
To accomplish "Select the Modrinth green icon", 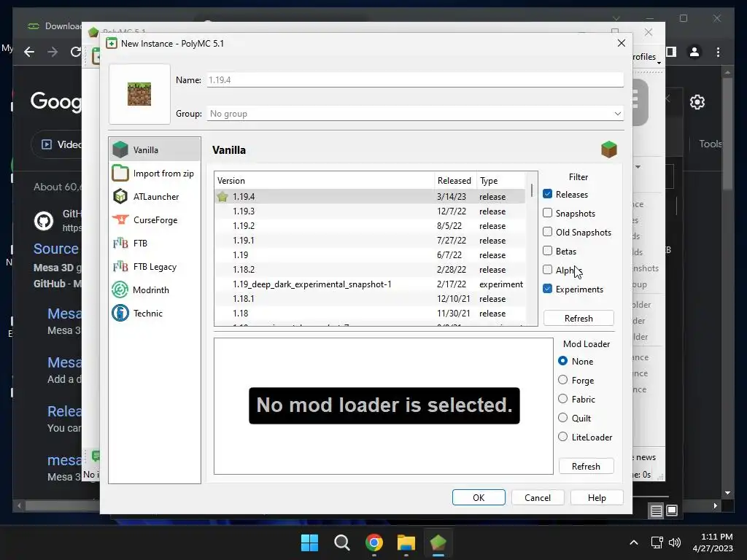I will (120, 289).
